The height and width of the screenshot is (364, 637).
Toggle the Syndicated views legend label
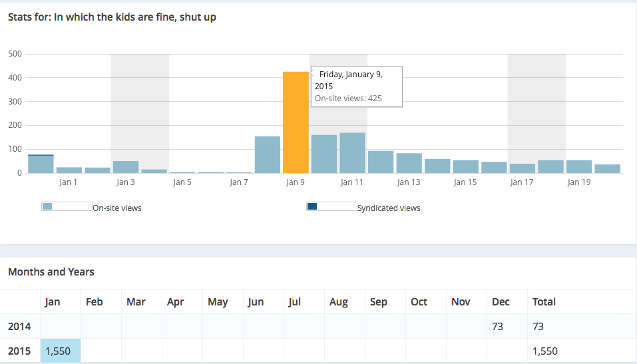389,208
